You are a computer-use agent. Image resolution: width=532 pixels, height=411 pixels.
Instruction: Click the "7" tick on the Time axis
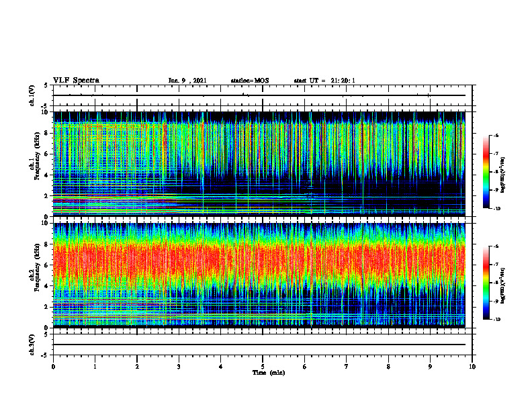coord(347,367)
